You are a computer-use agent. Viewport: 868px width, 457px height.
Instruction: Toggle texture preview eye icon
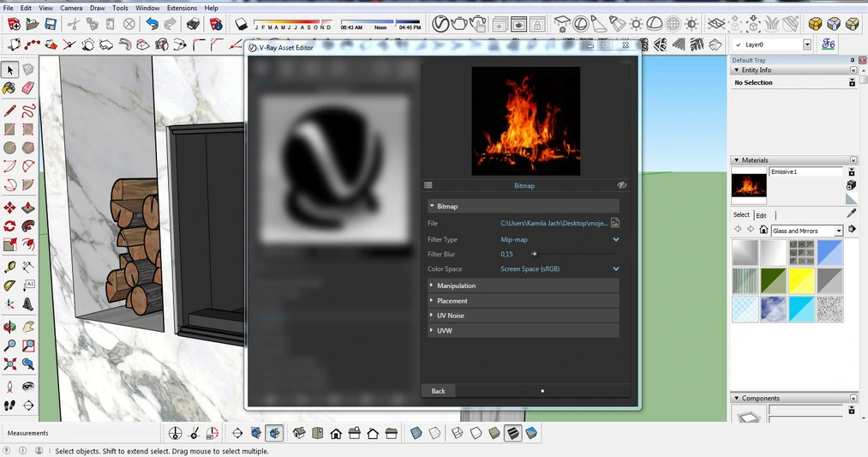click(622, 185)
